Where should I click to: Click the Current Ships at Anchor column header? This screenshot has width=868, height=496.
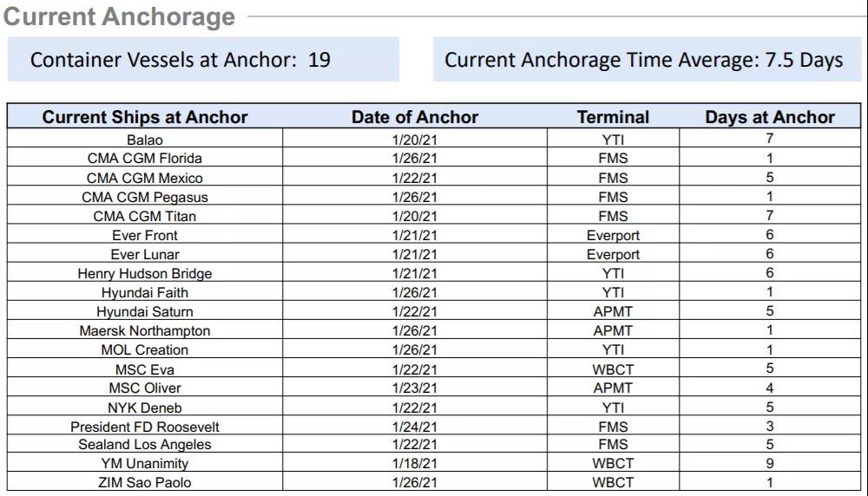pyautogui.click(x=145, y=117)
